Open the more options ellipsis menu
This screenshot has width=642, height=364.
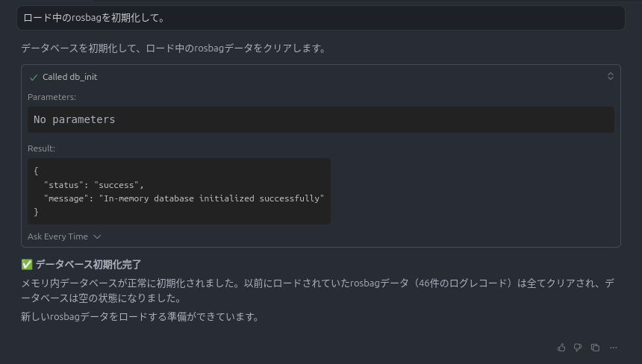pyautogui.click(x=613, y=348)
